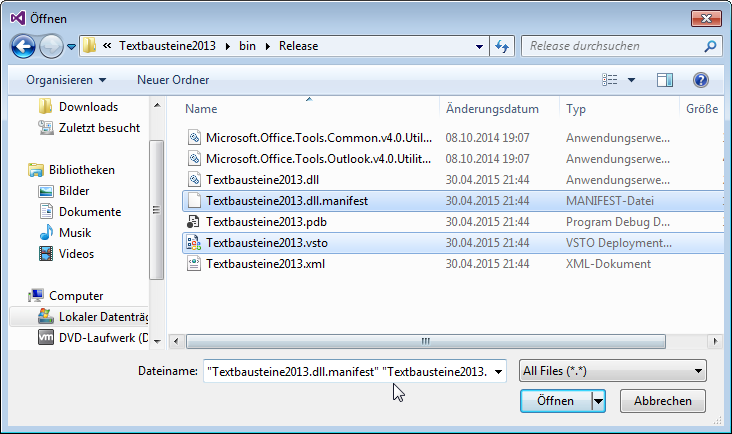This screenshot has height=434, width=732.
Task: Click the Textbausteine2013.dll file icon
Action: click(x=194, y=180)
